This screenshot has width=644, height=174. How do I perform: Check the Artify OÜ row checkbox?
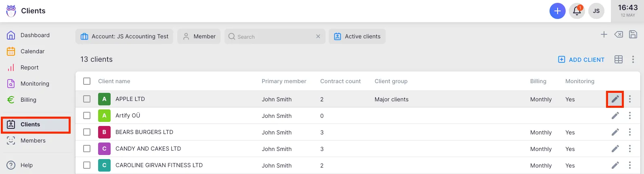87,115
